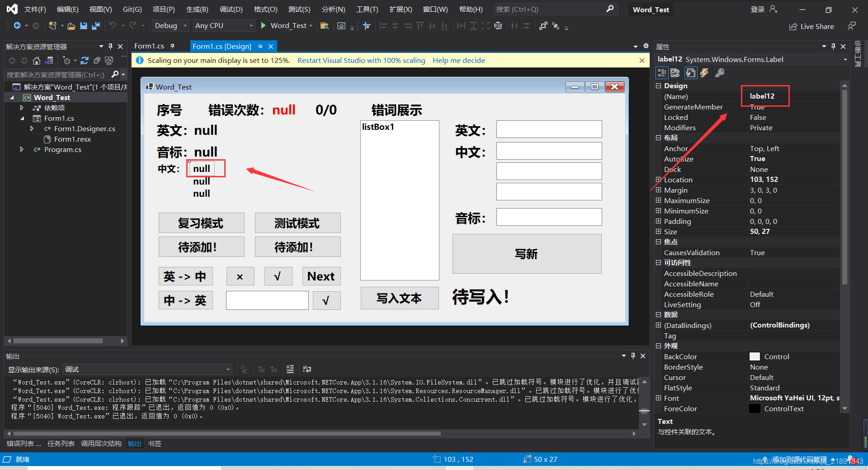The image size is (868, 470).
Task: Click the 复习模式 button on form
Action: [x=201, y=223]
